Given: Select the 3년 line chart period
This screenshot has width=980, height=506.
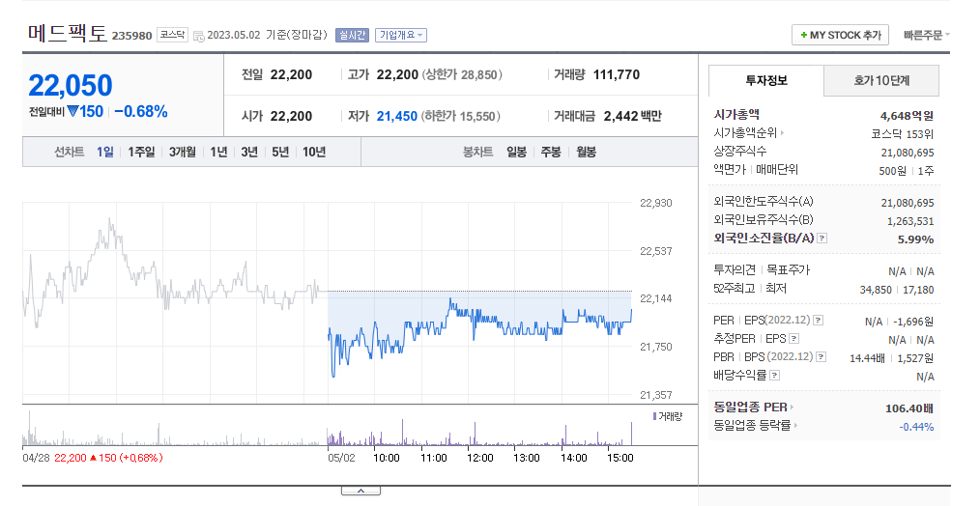Looking at the screenshot, I should coord(249,152).
